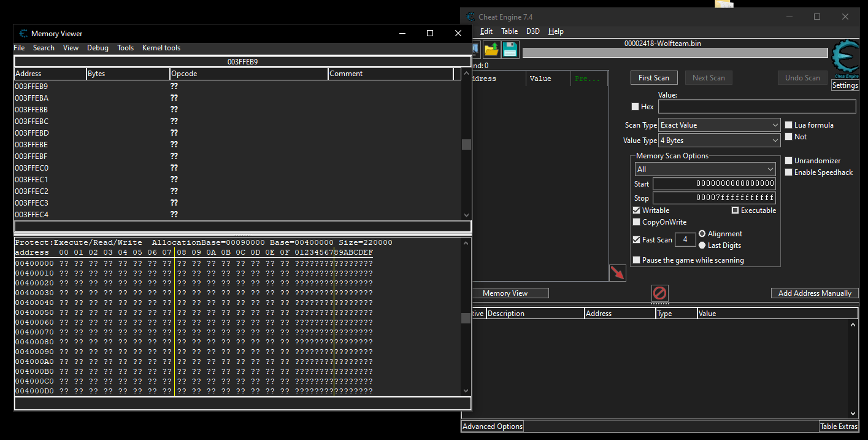This screenshot has width=868, height=440.
Task: Open the Search menu in Memory Viewer
Action: [x=44, y=48]
